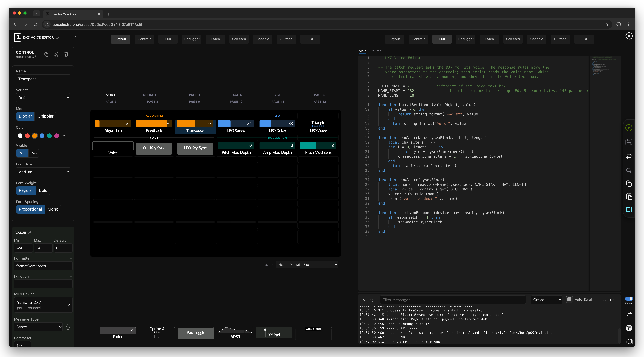The image size is (644, 357).
Task: Save the preset with floppy disk icon
Action: point(629,142)
